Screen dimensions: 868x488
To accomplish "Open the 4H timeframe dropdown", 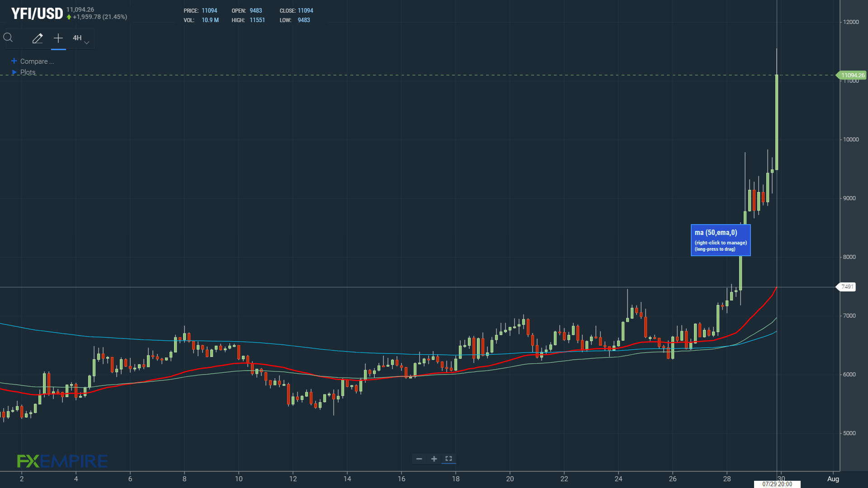I will pyautogui.click(x=81, y=38).
